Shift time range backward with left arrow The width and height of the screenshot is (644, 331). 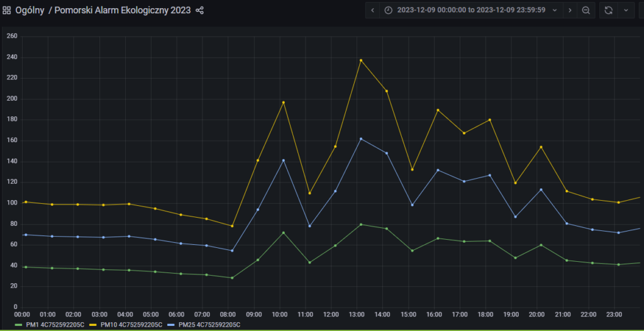[x=373, y=10]
